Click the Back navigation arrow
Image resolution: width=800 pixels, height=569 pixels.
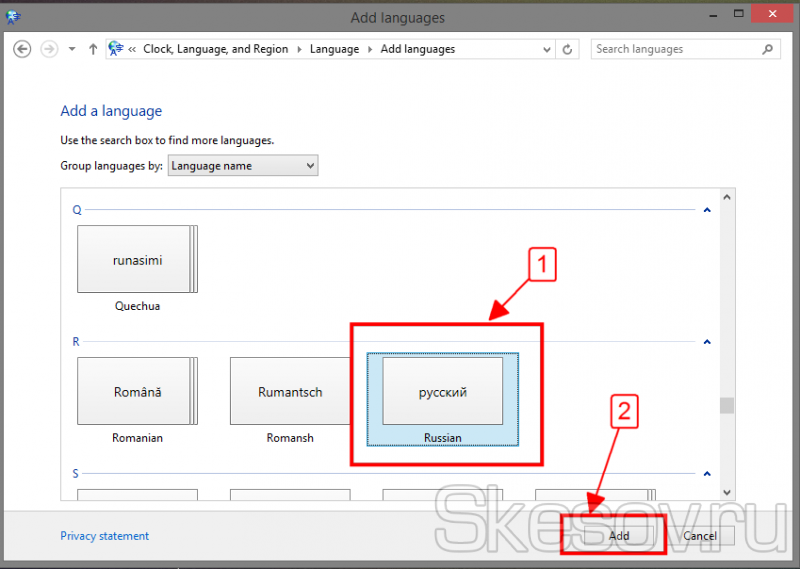pos(22,49)
